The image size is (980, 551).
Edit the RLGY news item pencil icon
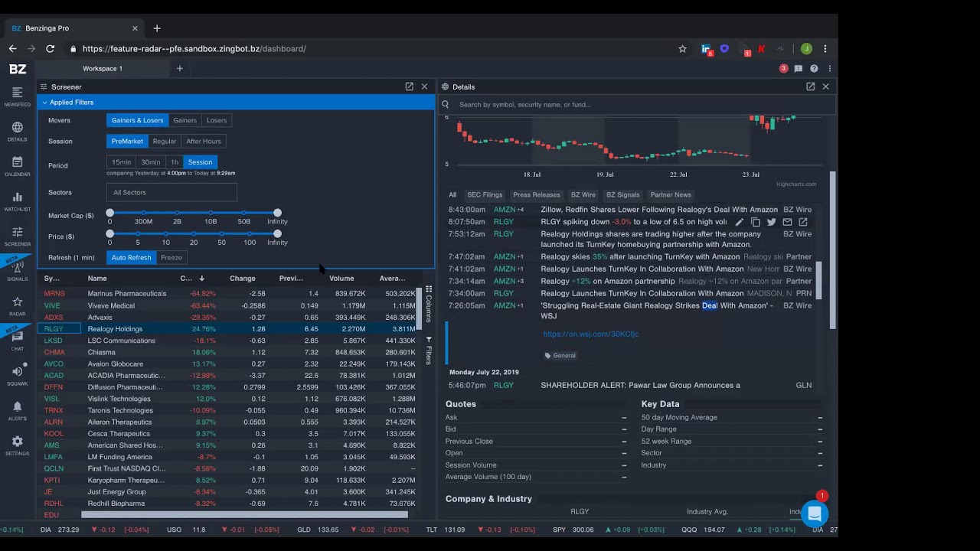pyautogui.click(x=739, y=222)
